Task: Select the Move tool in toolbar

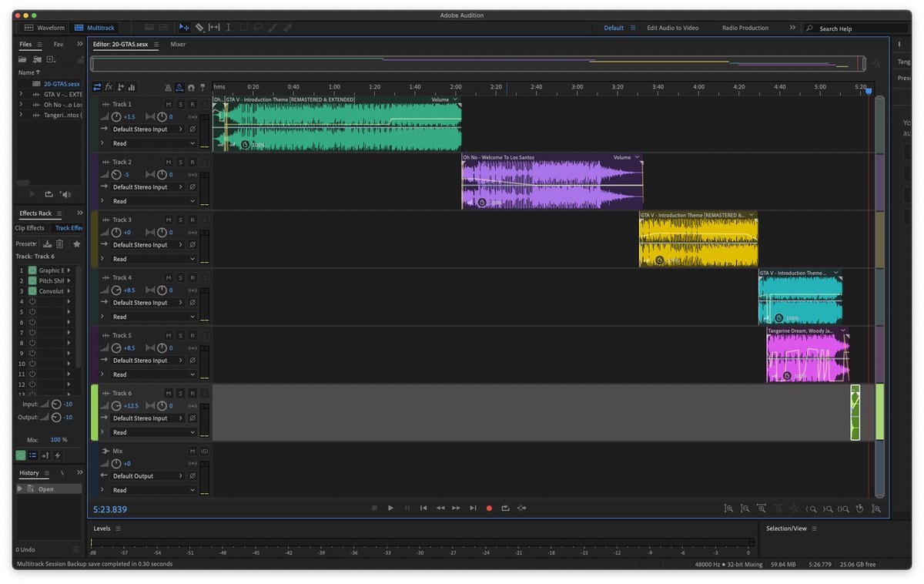Action: click(x=184, y=27)
